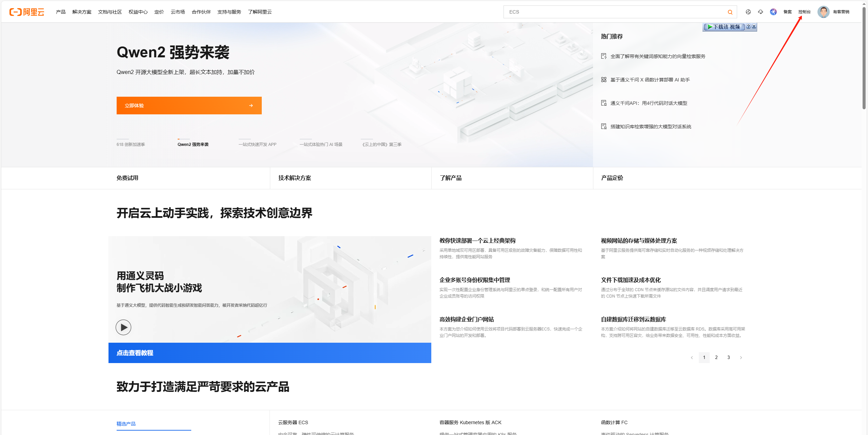The image size is (868, 435).
Task: Open the 文档与社区 menu
Action: click(x=110, y=12)
